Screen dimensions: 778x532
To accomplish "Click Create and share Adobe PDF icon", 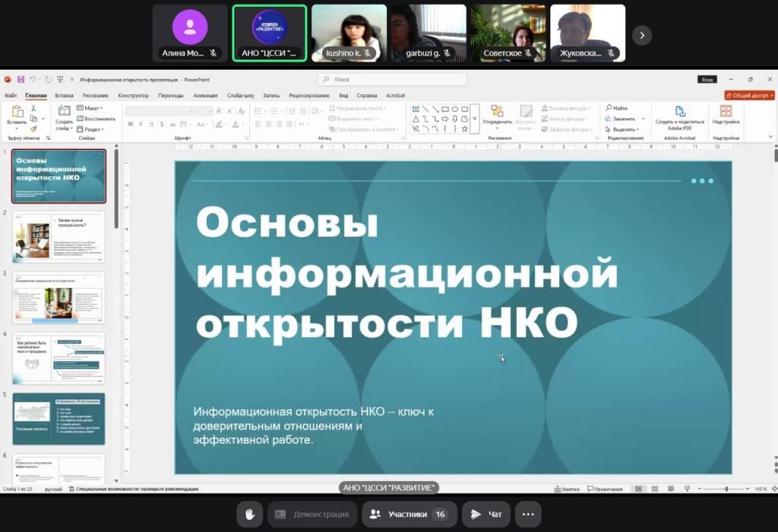I will (x=680, y=112).
